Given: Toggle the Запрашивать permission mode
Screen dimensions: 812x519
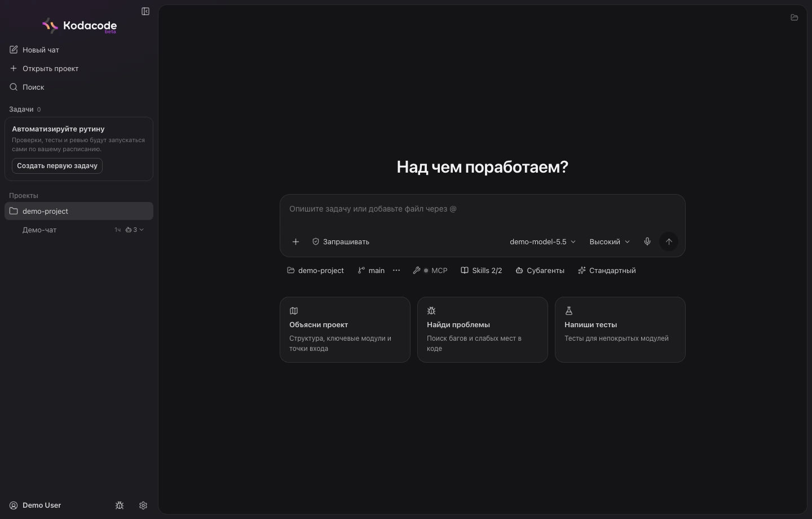Looking at the screenshot, I should [341, 241].
